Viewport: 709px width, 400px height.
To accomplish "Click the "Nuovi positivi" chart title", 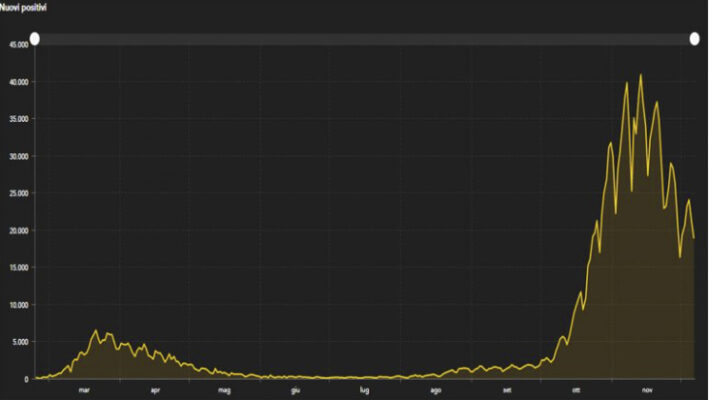I will point(29,8).
